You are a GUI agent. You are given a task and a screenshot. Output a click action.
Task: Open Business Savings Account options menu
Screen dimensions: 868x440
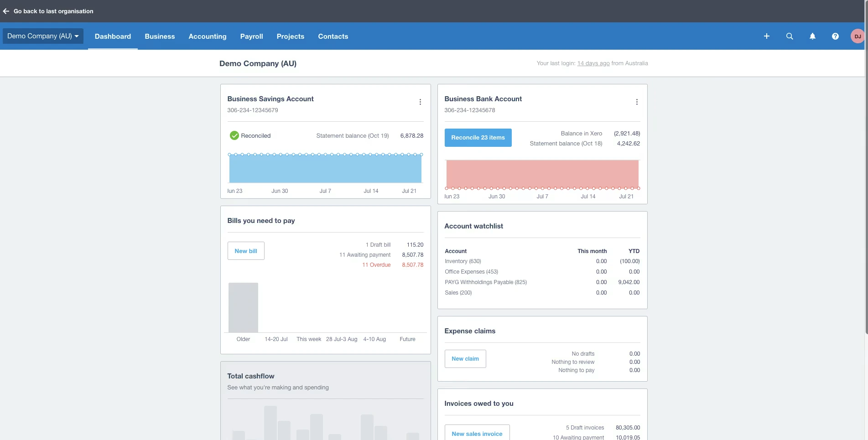420,102
